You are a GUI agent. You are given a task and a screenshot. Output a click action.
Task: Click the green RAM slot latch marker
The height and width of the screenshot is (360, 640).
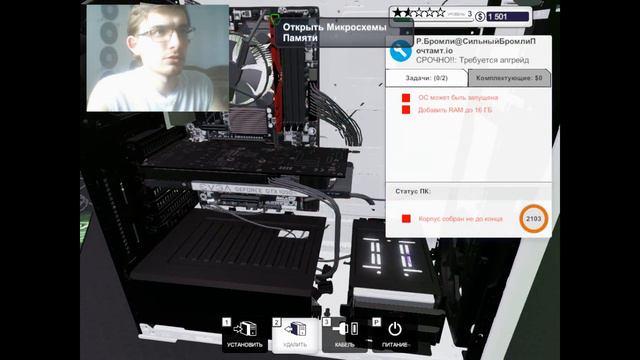coord(275,18)
